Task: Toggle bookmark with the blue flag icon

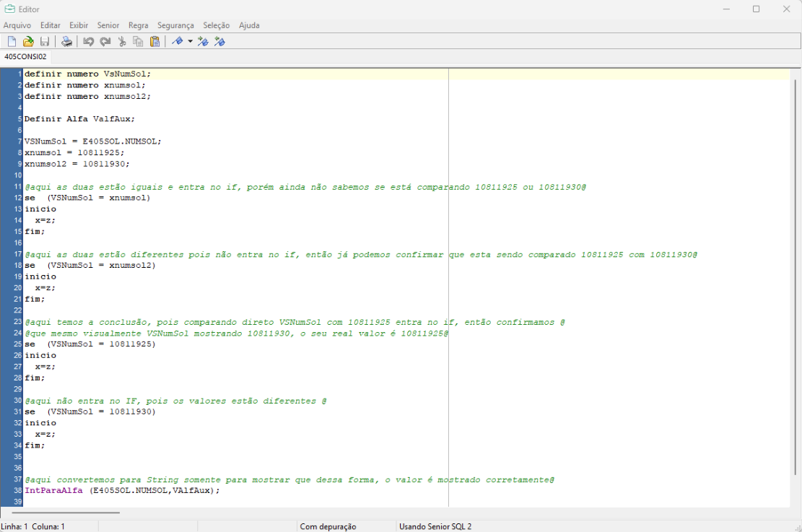Action: 177,41
